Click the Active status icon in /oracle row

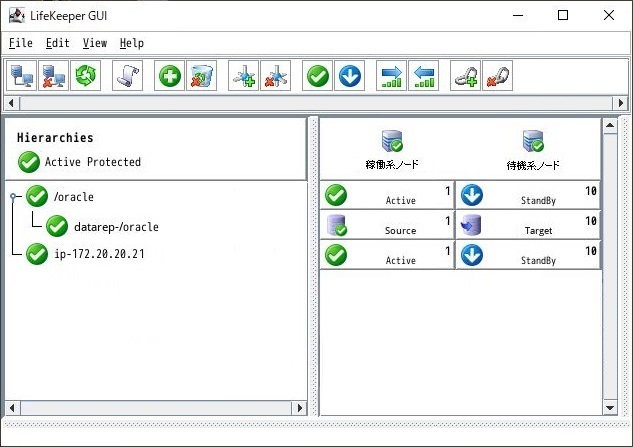336,195
